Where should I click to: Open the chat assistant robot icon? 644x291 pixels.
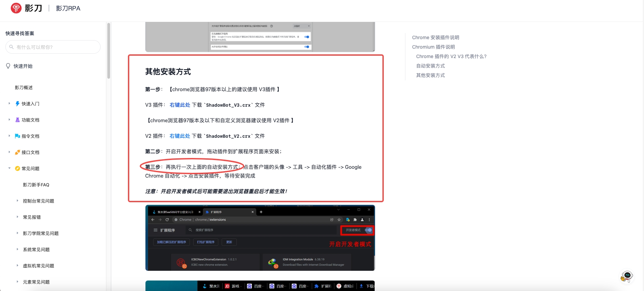627,276
